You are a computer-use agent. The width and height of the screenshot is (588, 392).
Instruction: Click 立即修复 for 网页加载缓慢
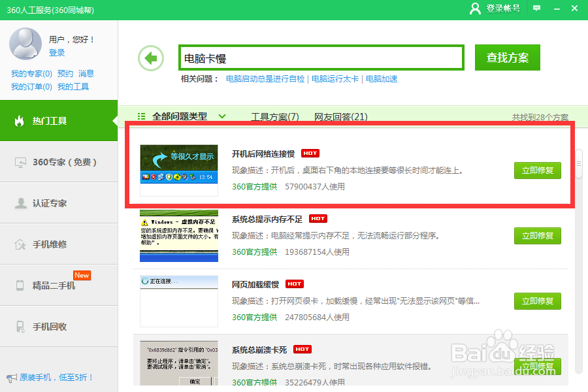(x=538, y=301)
